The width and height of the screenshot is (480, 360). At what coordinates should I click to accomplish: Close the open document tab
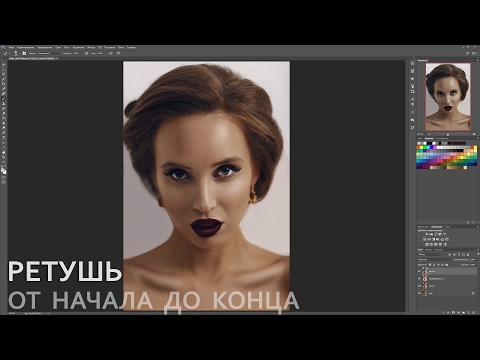(57, 59)
